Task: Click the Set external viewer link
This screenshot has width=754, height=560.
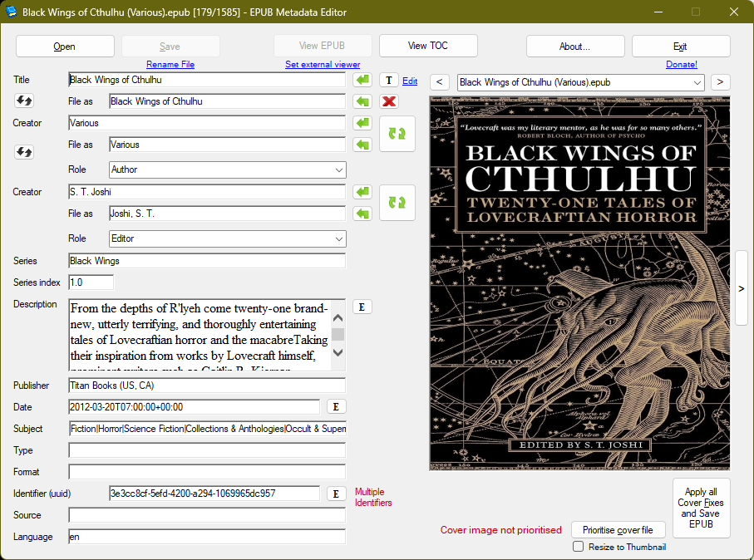Action: click(x=323, y=65)
